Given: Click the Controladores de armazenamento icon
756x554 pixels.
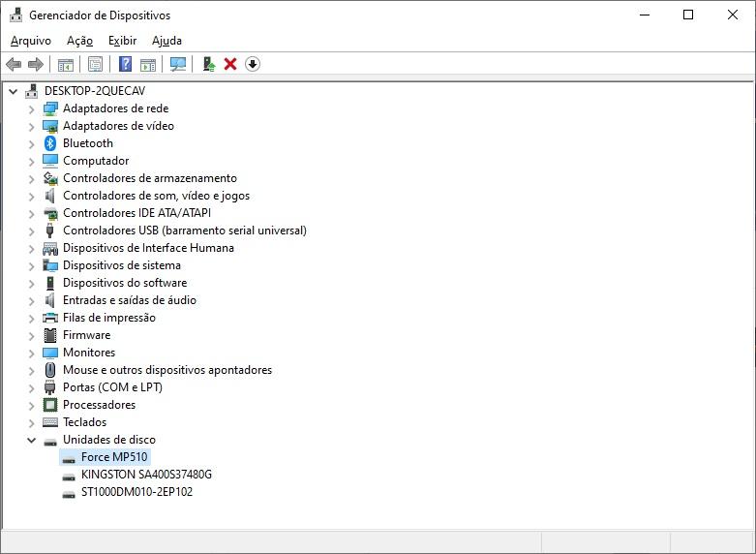Looking at the screenshot, I should click(50, 178).
